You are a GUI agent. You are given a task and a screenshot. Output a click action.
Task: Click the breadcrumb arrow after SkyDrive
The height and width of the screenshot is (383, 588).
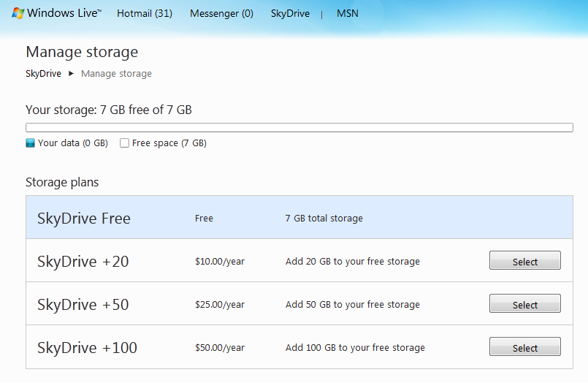click(71, 73)
